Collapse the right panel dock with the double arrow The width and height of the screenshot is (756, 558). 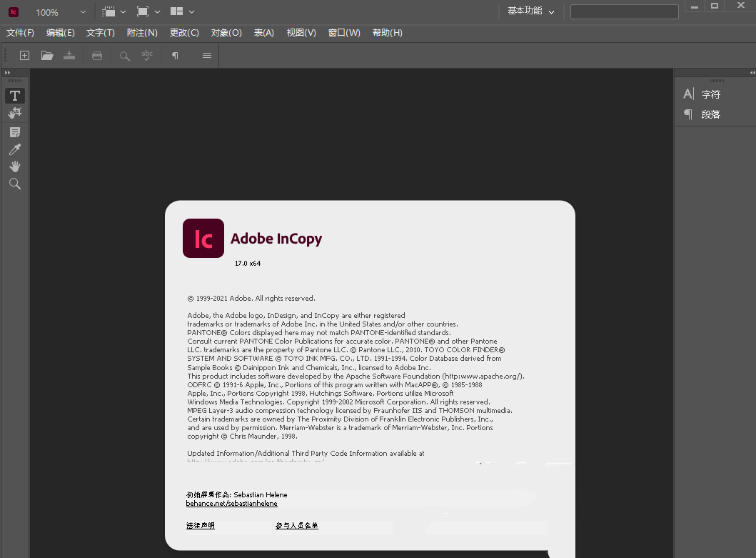point(752,72)
